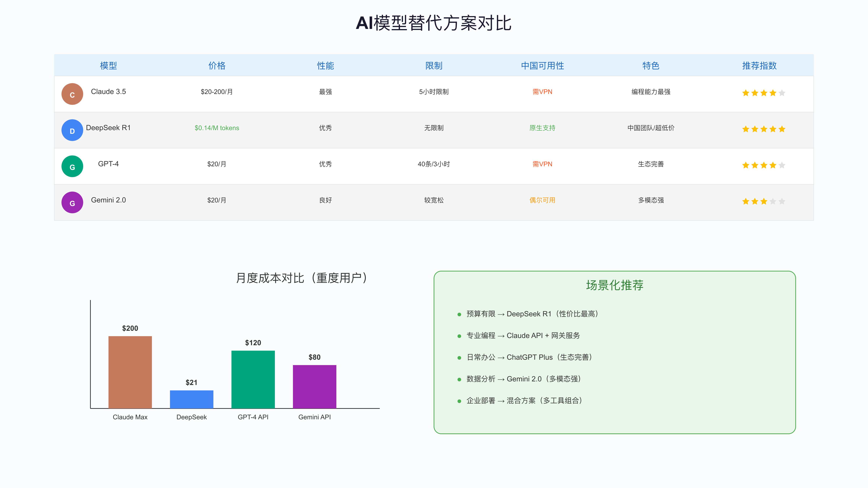This screenshot has width=868, height=488.
Task: Click the Gemini 2.0 purple "G" avatar
Action: pyautogui.click(x=72, y=202)
